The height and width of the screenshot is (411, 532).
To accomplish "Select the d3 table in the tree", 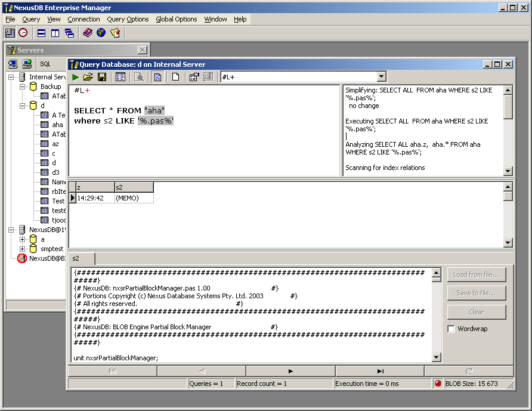I will (55, 172).
